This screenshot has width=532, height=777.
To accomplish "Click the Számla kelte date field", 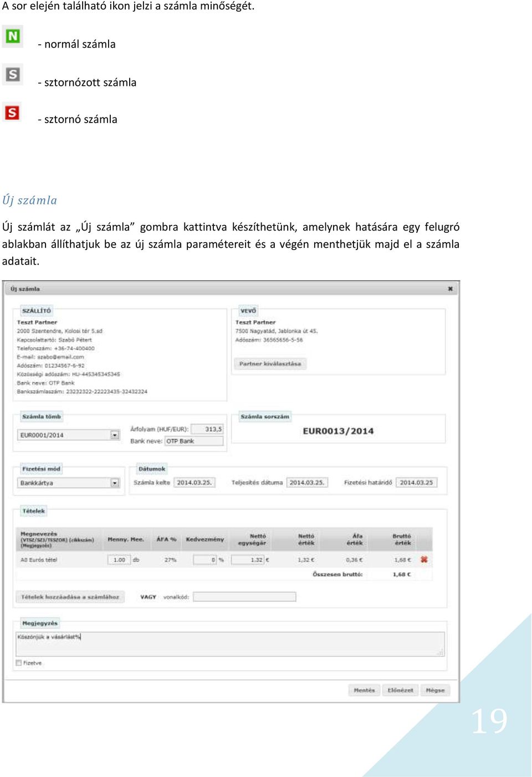I will [x=194, y=483].
